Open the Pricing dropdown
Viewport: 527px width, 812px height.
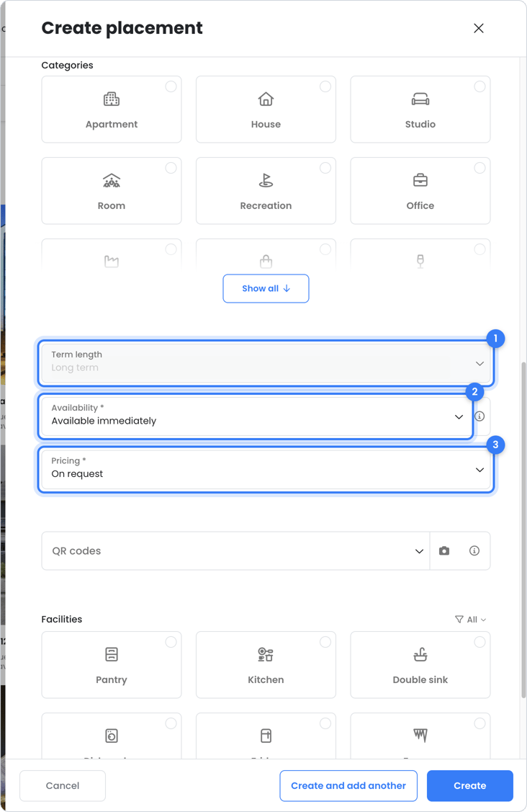[266, 470]
